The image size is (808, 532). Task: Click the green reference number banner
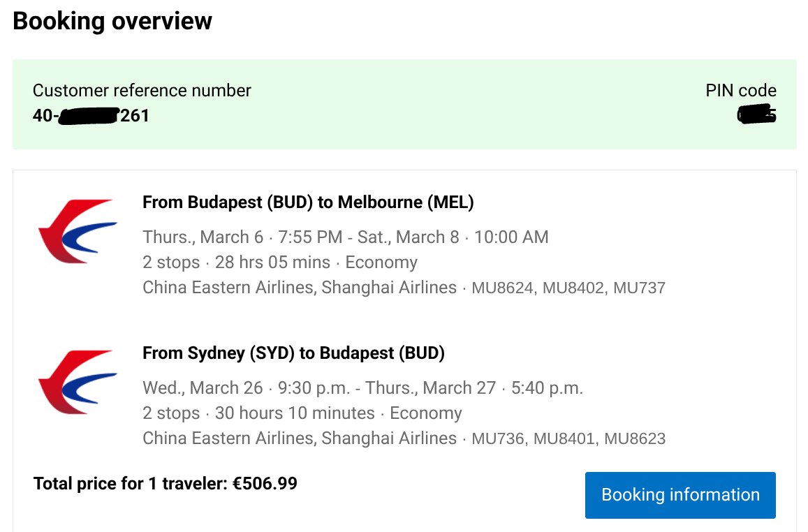pos(404,105)
